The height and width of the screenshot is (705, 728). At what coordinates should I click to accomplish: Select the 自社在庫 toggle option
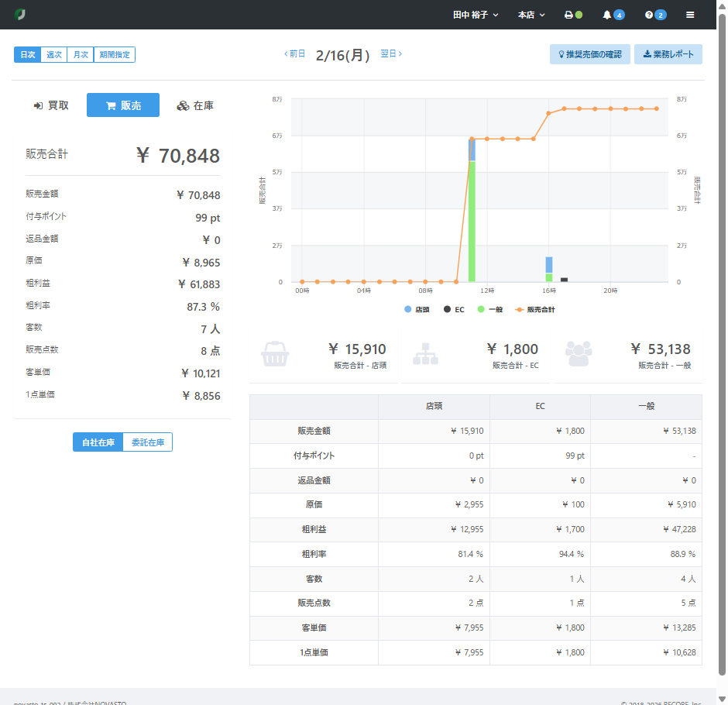click(x=98, y=442)
